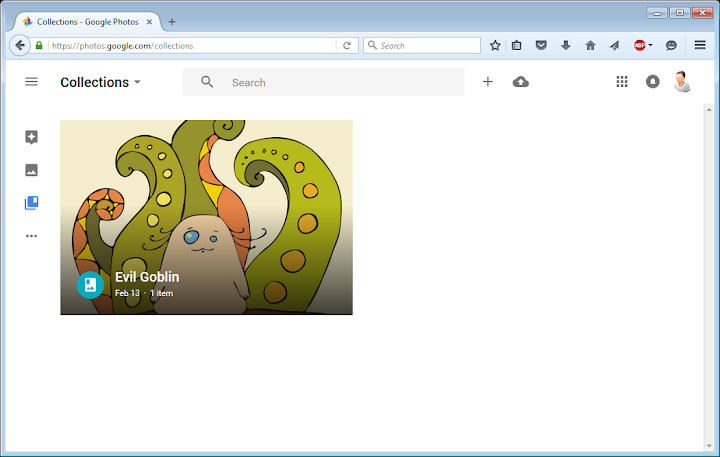Open the Assistant sidebar icon

pyautogui.click(x=31, y=137)
